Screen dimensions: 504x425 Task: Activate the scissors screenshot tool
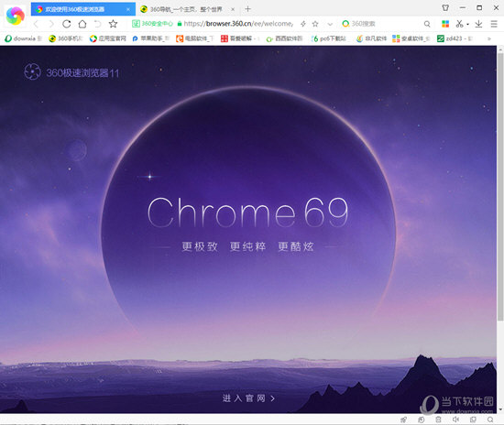(x=460, y=24)
